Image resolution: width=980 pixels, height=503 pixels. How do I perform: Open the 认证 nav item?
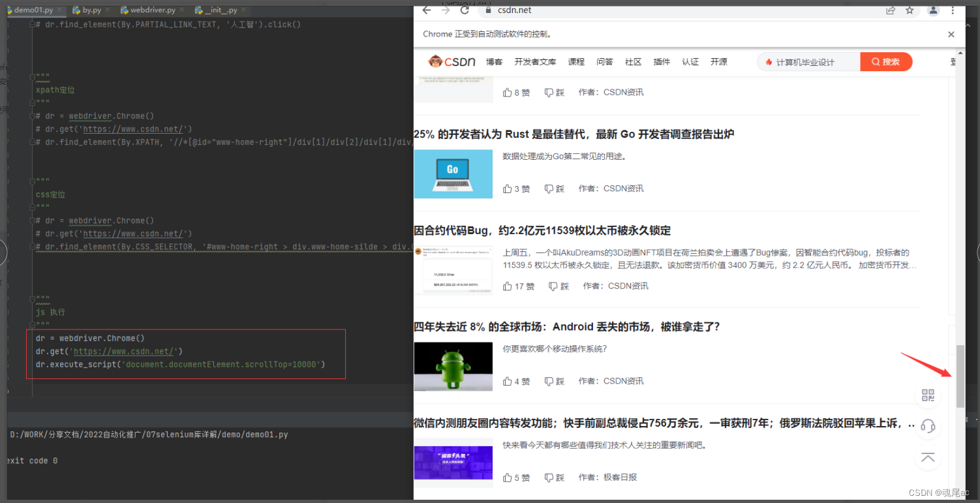click(x=690, y=62)
